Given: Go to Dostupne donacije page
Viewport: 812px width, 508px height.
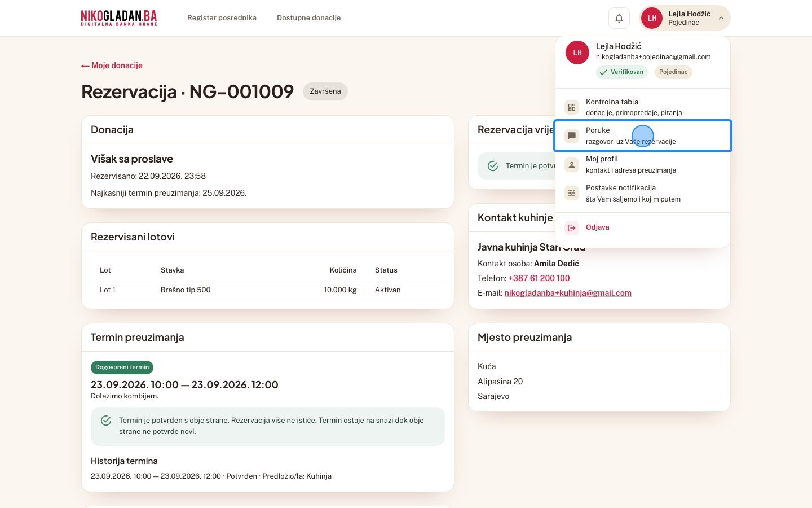Looking at the screenshot, I should click(x=308, y=18).
